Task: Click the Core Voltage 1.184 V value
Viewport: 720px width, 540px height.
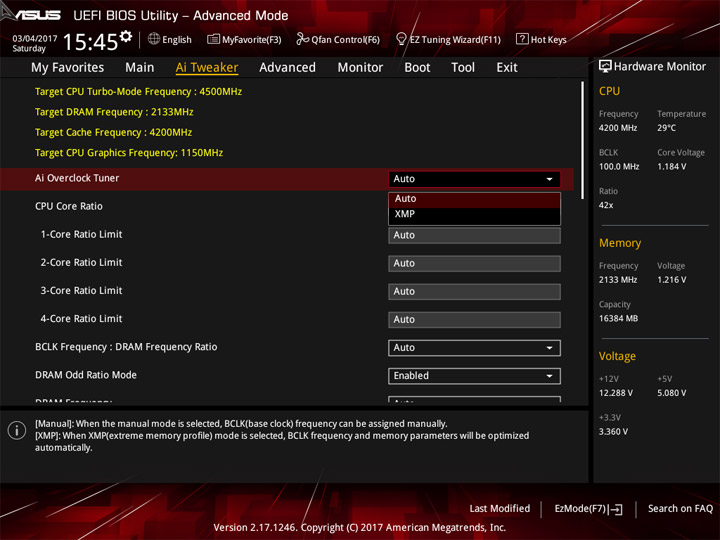Action: tap(672, 166)
